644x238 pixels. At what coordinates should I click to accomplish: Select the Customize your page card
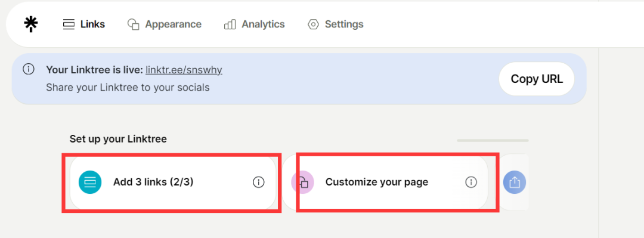click(x=385, y=182)
